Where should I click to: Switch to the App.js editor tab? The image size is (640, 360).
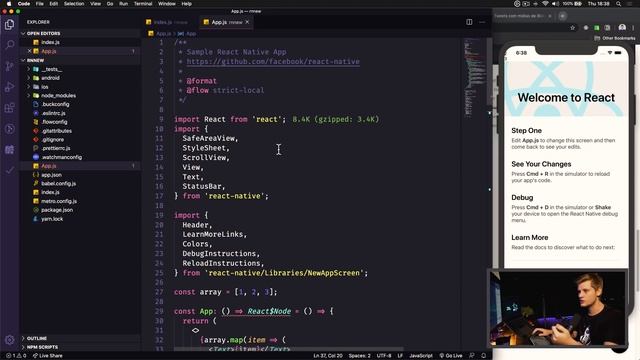(227, 22)
